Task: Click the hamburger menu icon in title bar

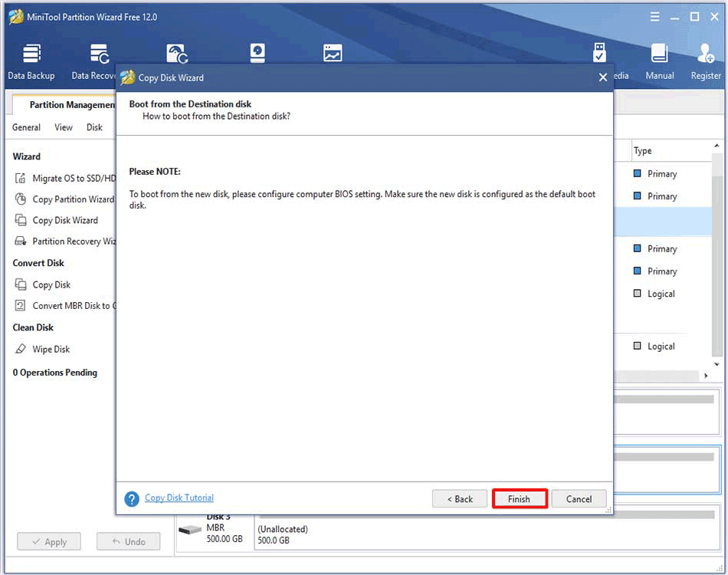Action: (x=654, y=17)
